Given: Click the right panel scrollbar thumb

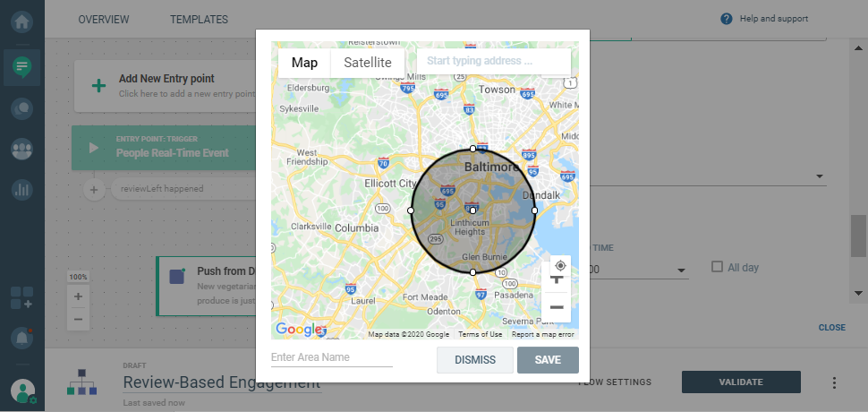Looking at the screenshot, I should point(858,236).
